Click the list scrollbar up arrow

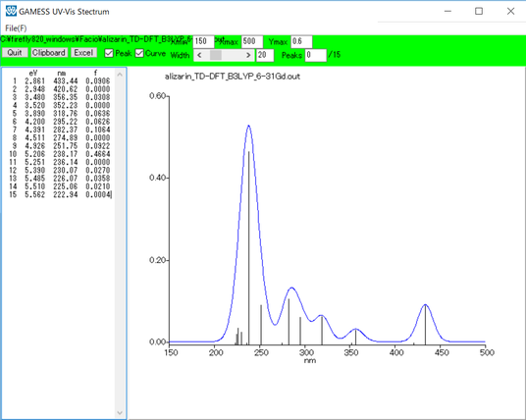coord(120,75)
